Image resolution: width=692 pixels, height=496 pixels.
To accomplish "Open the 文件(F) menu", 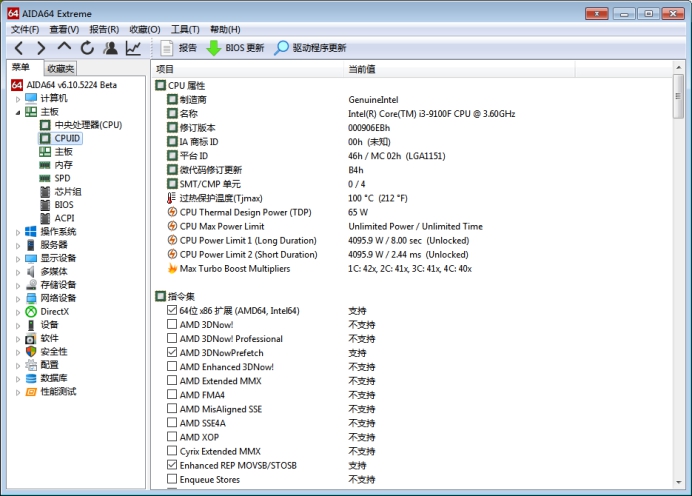I will tap(25, 29).
